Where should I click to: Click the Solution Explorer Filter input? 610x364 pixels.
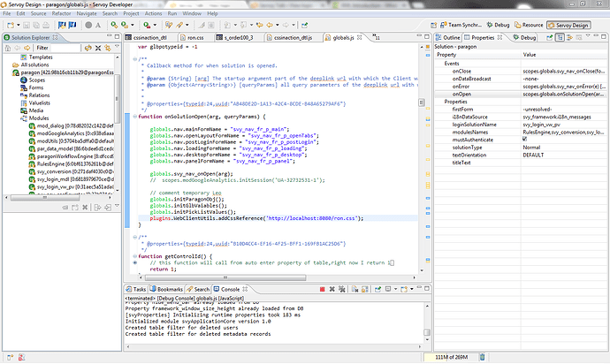point(65,48)
